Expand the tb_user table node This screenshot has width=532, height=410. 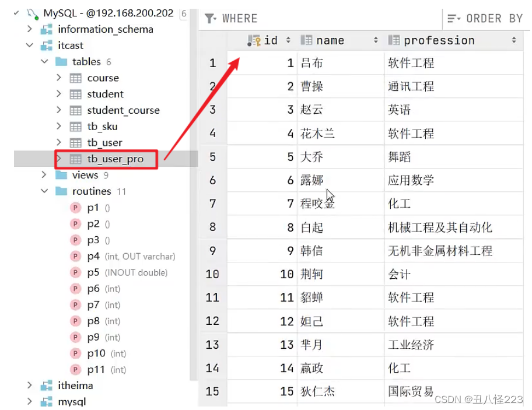point(59,142)
